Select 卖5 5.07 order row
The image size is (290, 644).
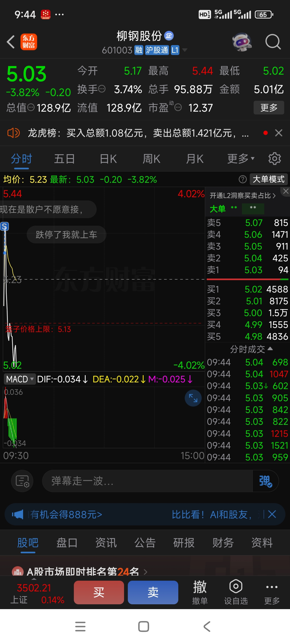(248, 223)
